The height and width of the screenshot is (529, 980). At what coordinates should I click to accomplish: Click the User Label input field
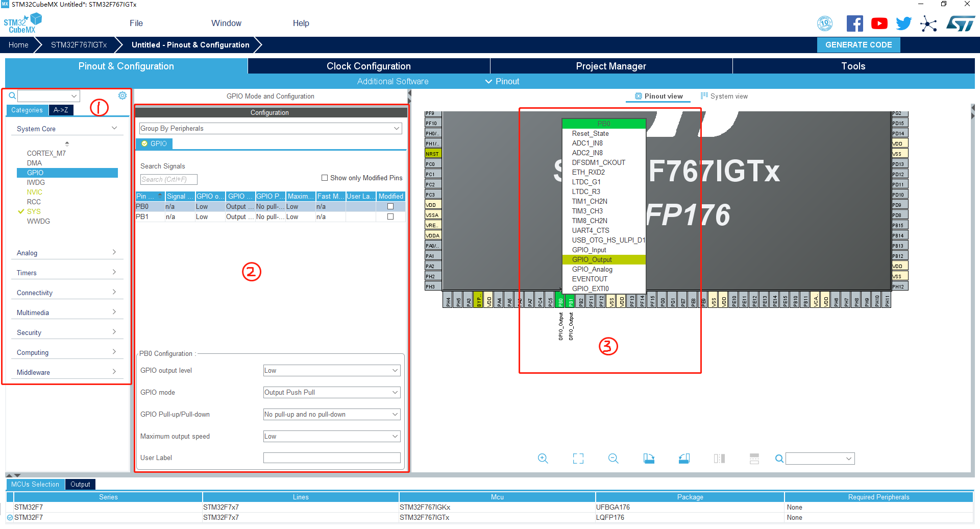click(x=332, y=458)
